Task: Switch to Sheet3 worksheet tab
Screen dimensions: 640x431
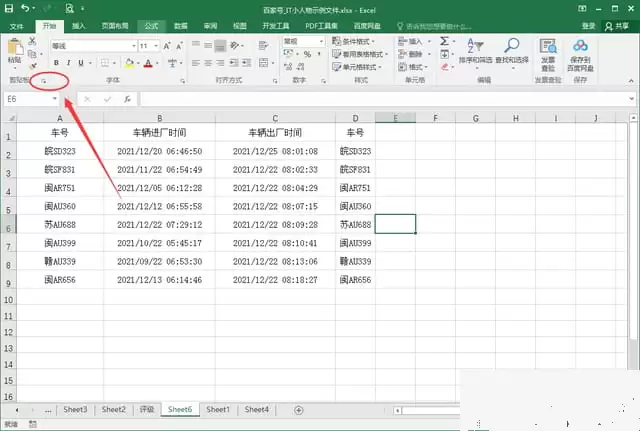Action: (x=75, y=409)
